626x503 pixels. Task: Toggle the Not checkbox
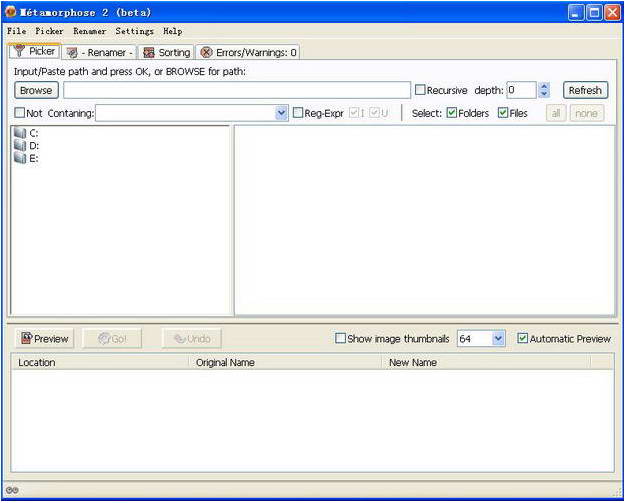tap(19, 113)
